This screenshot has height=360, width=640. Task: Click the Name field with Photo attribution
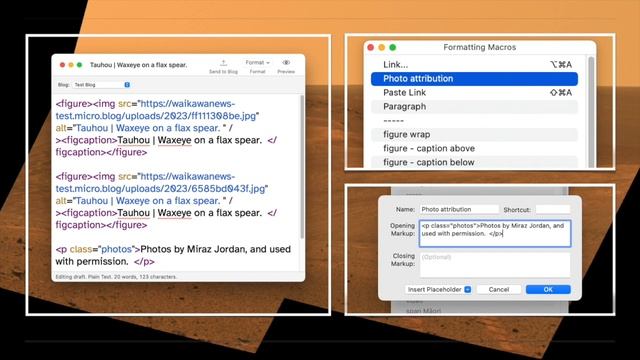click(x=459, y=209)
